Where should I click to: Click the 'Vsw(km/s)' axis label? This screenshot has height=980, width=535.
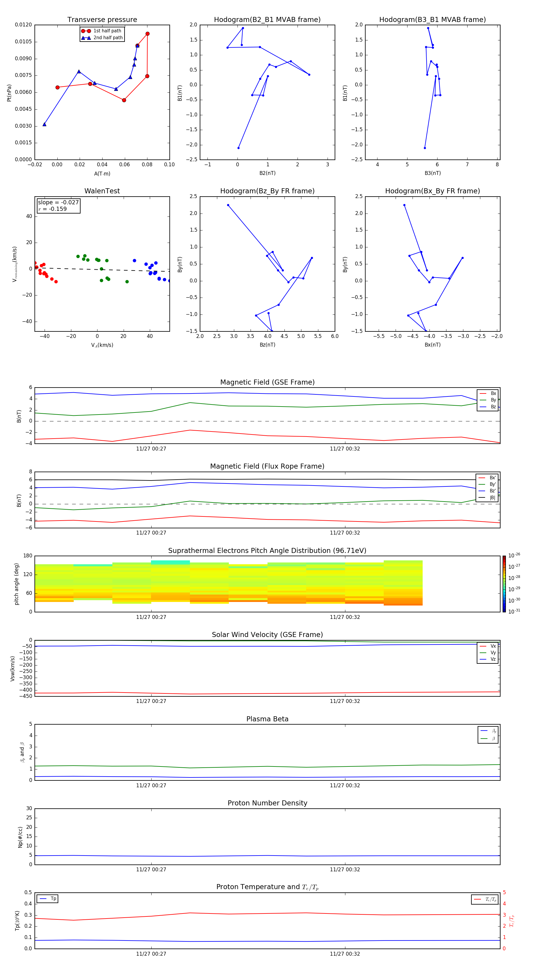click(x=12, y=668)
